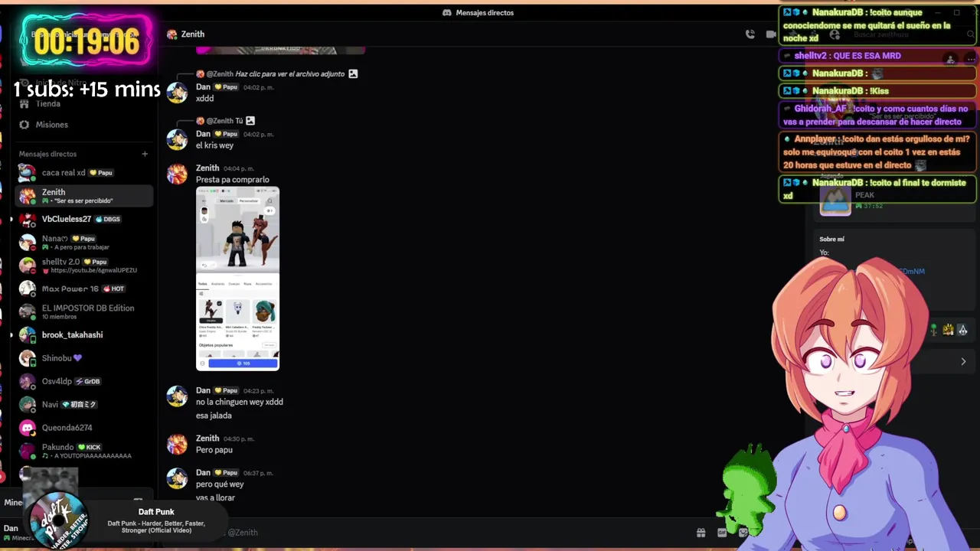
Task: Open the Misiones quests page
Action: (x=51, y=125)
